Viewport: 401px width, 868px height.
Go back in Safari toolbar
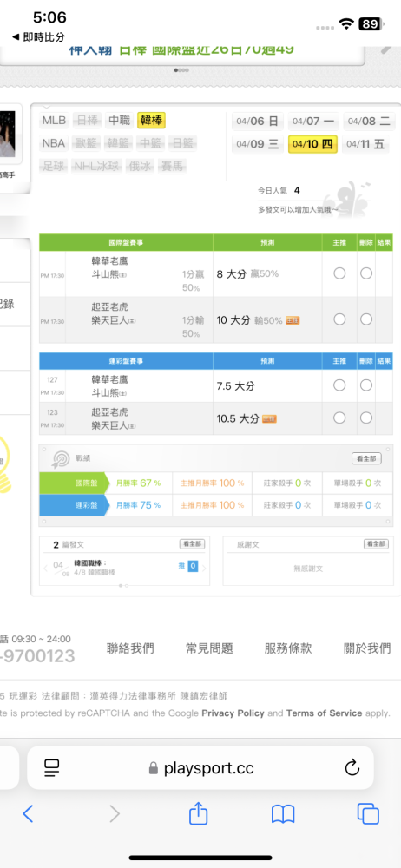click(x=29, y=813)
